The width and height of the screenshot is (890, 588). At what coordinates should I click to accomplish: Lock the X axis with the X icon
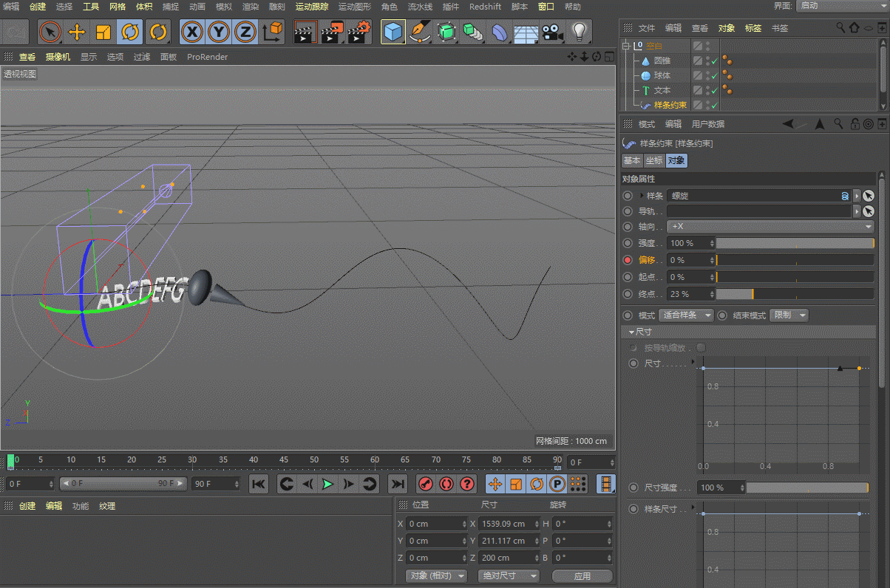[x=193, y=33]
